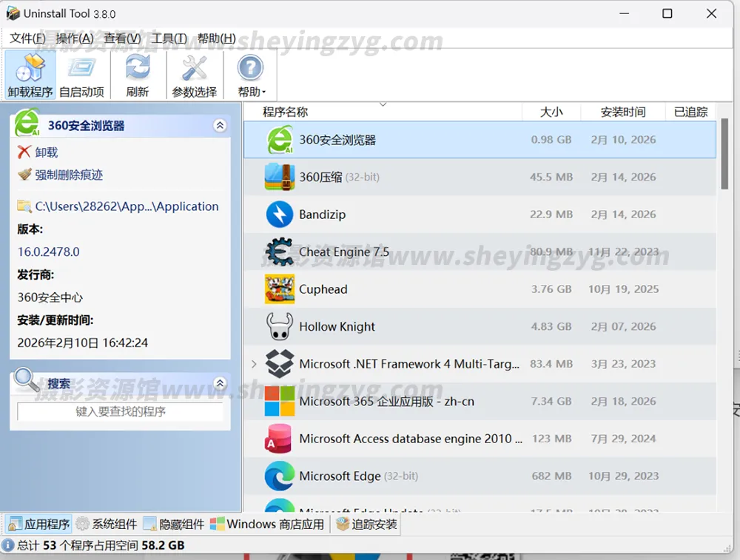Click the red X uninstall icon
Viewport: 740px width, 560px height.
(x=24, y=152)
